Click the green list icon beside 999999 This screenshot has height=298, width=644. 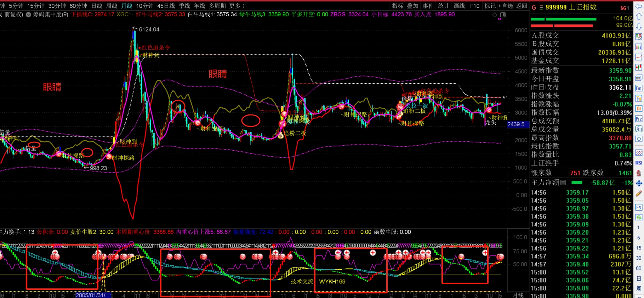click(541, 7)
